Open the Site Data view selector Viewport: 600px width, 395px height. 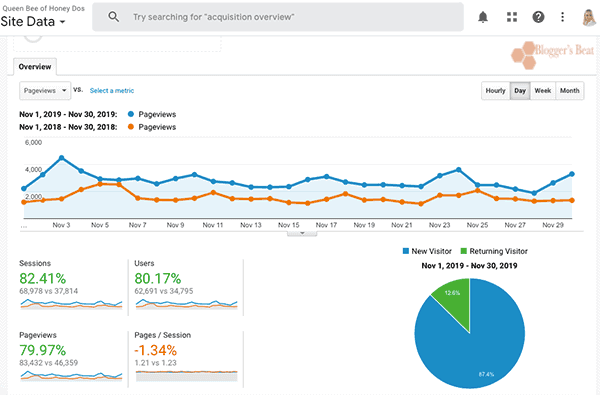click(x=33, y=22)
